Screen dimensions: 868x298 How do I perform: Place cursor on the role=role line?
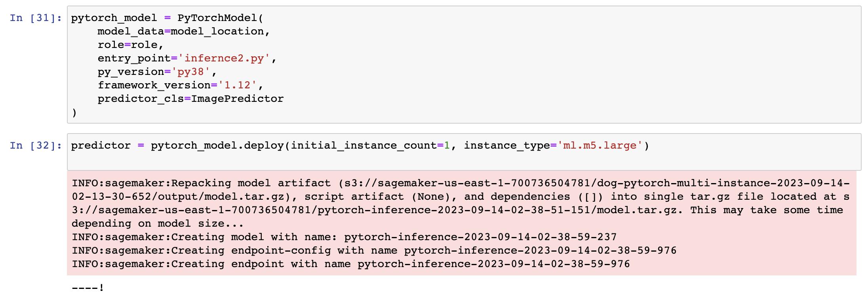pos(131,45)
